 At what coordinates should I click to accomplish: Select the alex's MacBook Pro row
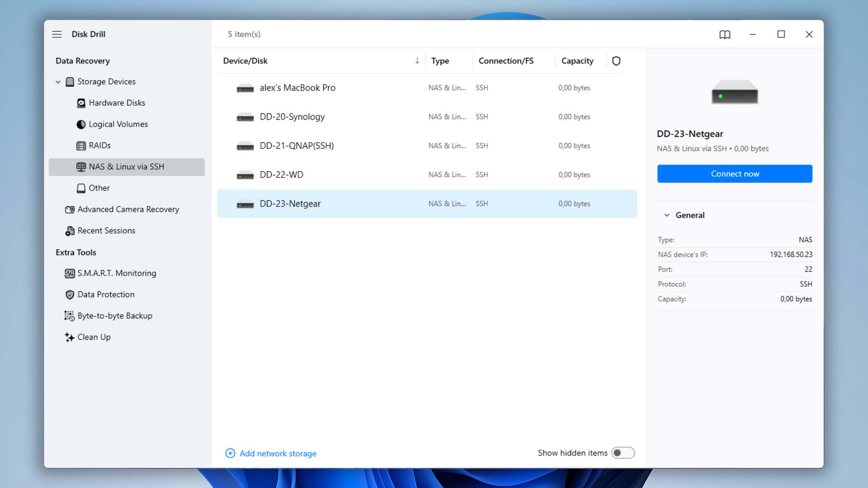tap(427, 88)
